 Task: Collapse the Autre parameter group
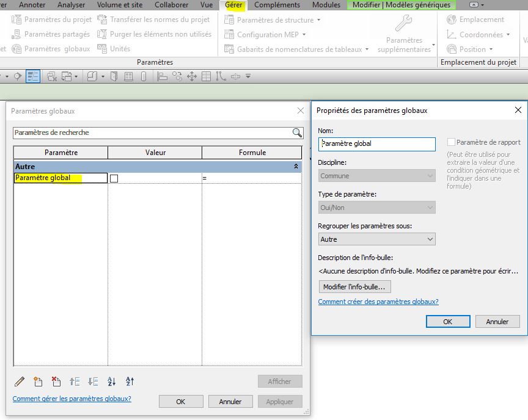click(296, 166)
